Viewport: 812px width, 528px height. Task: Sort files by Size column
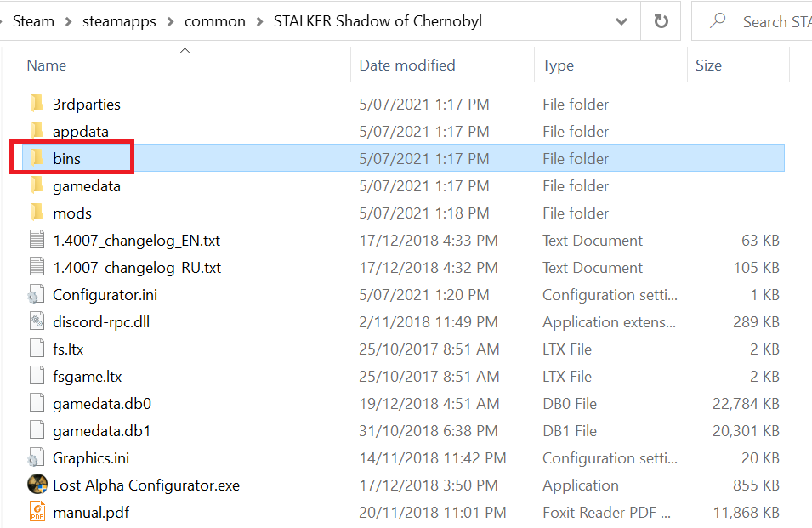click(x=708, y=65)
